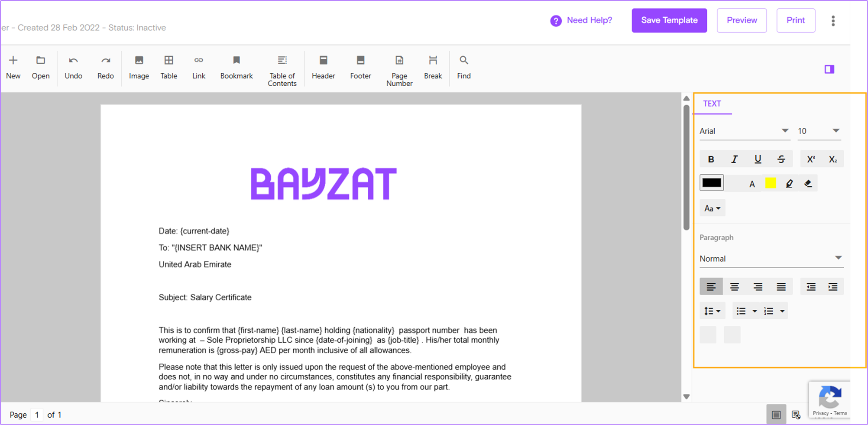Open the three-dot more options menu
Image resolution: width=868 pixels, height=425 pixels.
click(x=833, y=21)
